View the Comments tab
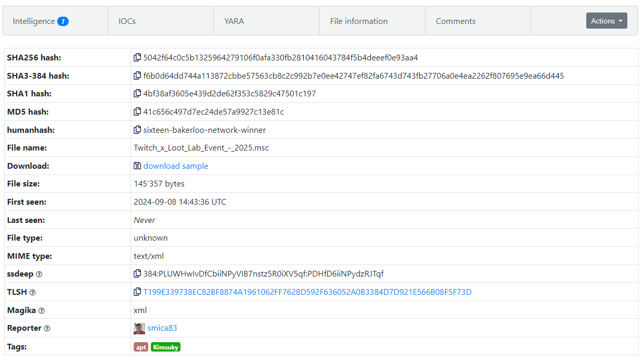This screenshot has width=644, height=363. tap(456, 21)
